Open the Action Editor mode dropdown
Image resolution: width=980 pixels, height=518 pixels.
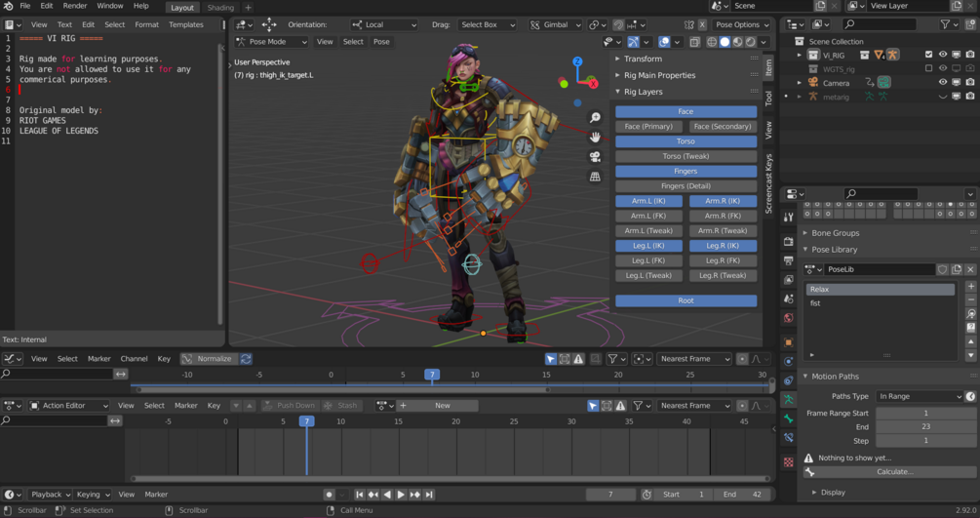pos(69,406)
